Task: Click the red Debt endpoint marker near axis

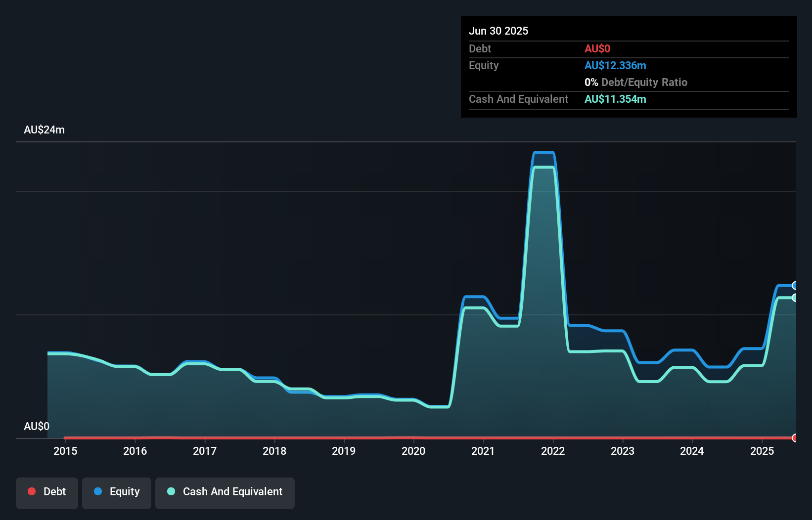Action: click(x=795, y=438)
